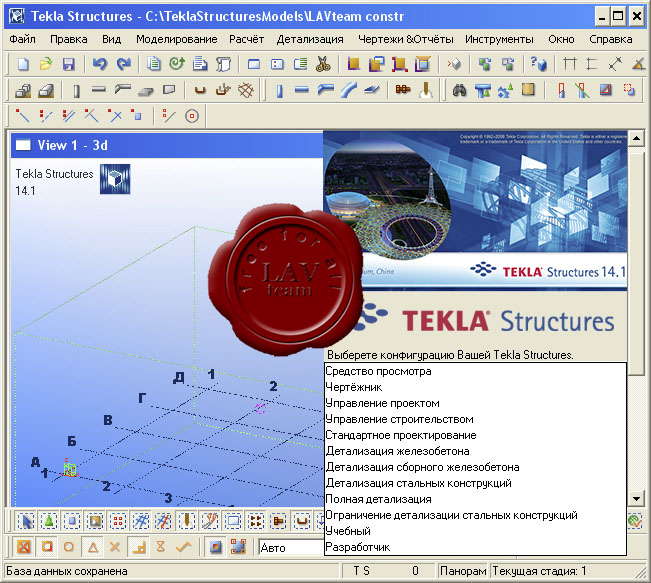Select Детализация стальных конструкций configuration
The image size is (651, 583).
pyautogui.click(x=475, y=483)
